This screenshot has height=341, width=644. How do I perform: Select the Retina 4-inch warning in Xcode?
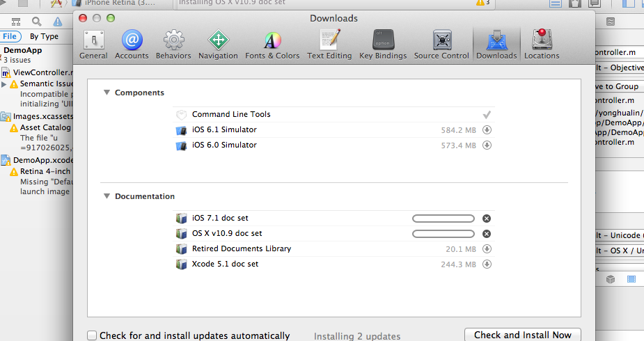pos(40,171)
